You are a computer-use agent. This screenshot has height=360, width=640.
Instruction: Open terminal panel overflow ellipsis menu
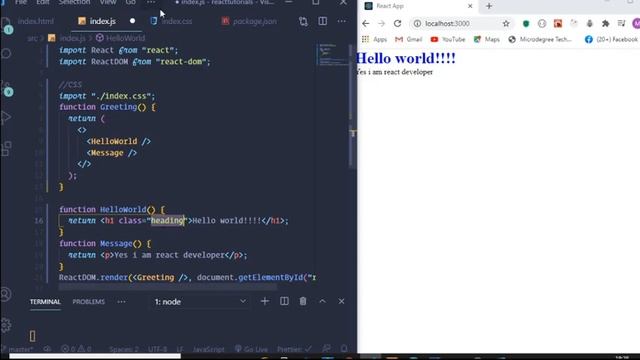[121, 302]
